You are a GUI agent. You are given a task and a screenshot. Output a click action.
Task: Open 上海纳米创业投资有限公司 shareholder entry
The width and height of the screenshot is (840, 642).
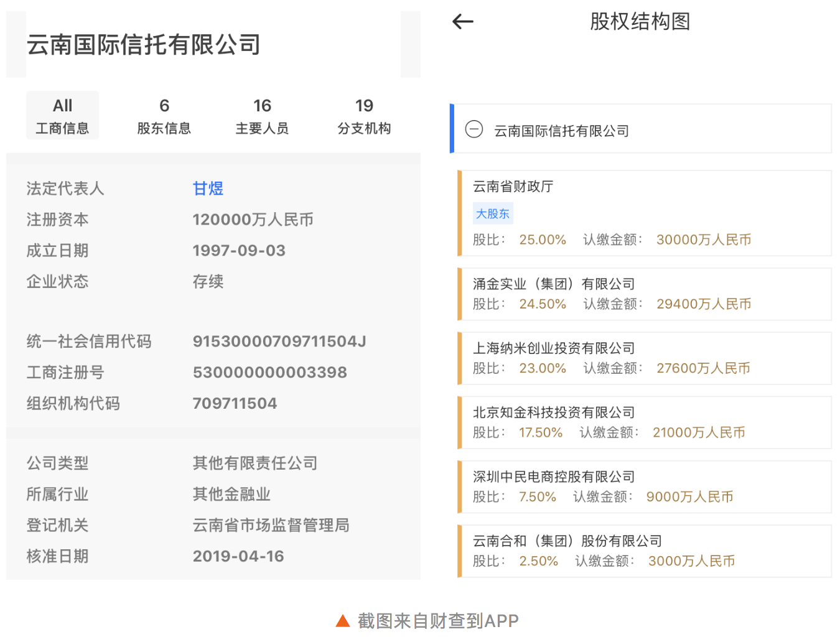point(645,358)
